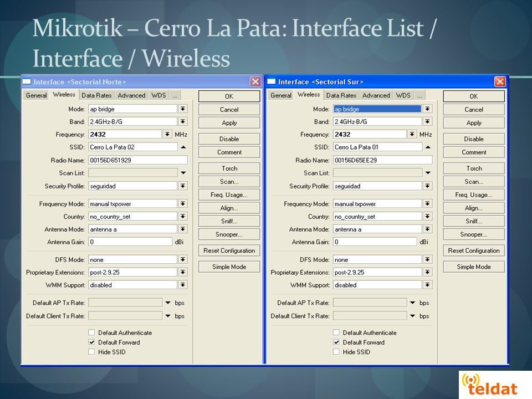Open Scan in Sectorial Sur window

click(x=474, y=182)
